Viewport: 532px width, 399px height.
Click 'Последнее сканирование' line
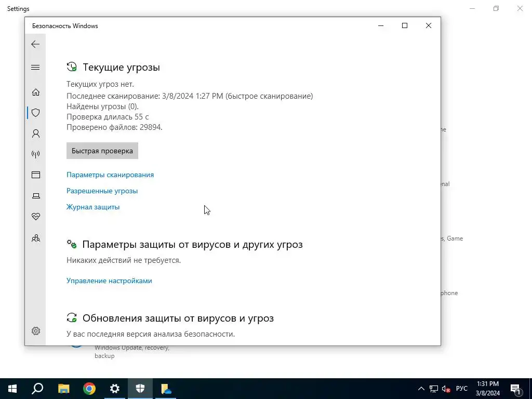190,96
